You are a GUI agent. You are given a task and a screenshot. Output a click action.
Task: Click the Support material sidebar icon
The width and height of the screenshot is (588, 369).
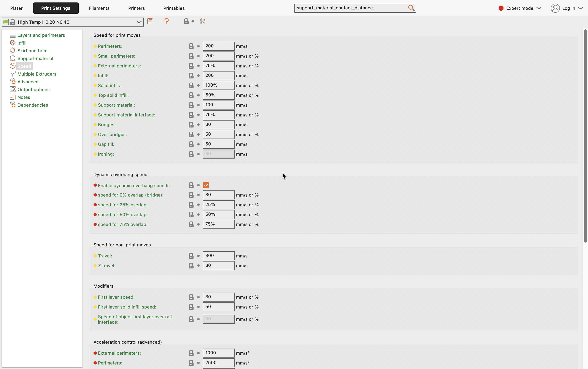[13, 58]
